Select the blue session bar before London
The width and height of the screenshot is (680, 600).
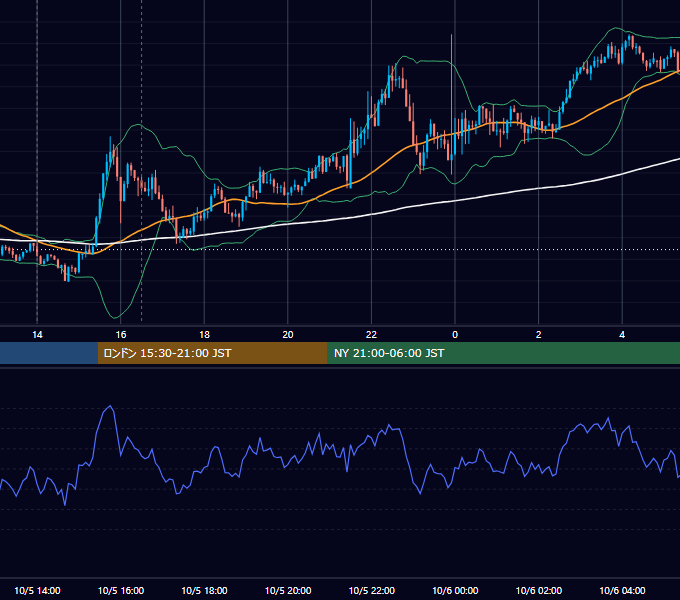tap(49, 353)
